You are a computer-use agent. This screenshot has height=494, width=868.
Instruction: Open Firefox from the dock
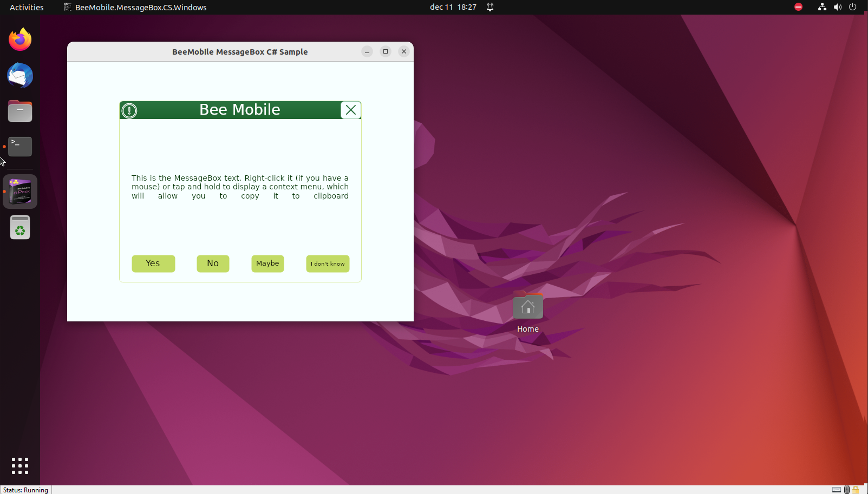20,39
